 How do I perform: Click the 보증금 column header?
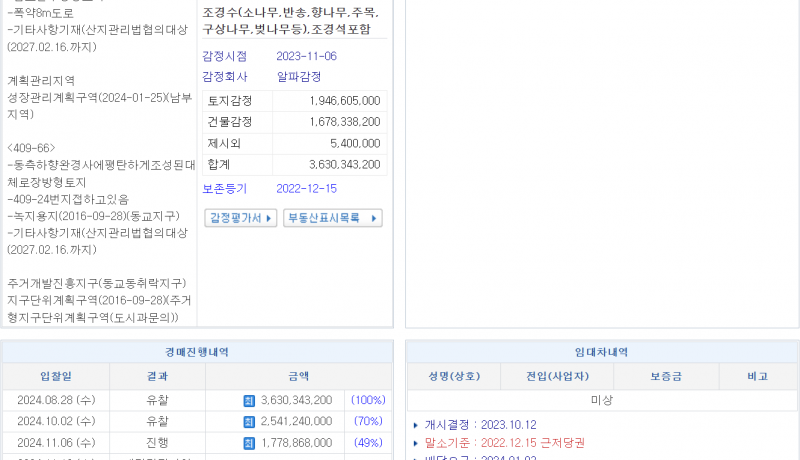661,376
